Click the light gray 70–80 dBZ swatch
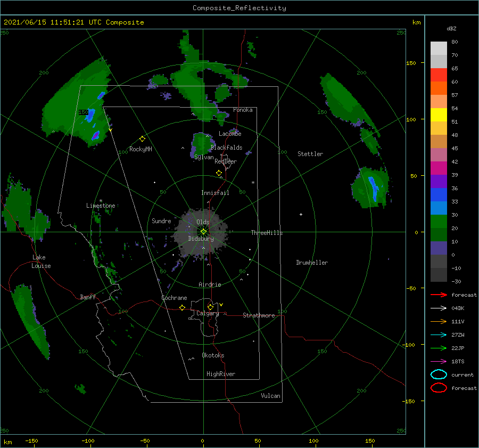 click(x=439, y=48)
